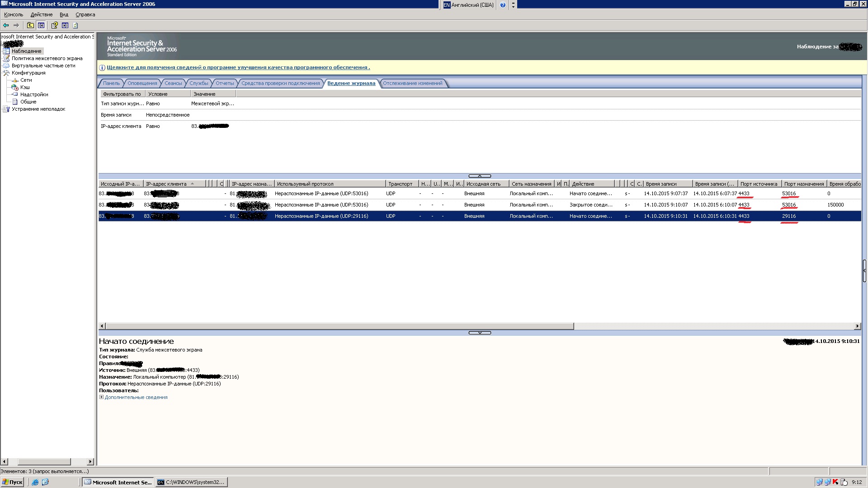Click the info icon in yellow banner
868x488 pixels.
click(102, 68)
